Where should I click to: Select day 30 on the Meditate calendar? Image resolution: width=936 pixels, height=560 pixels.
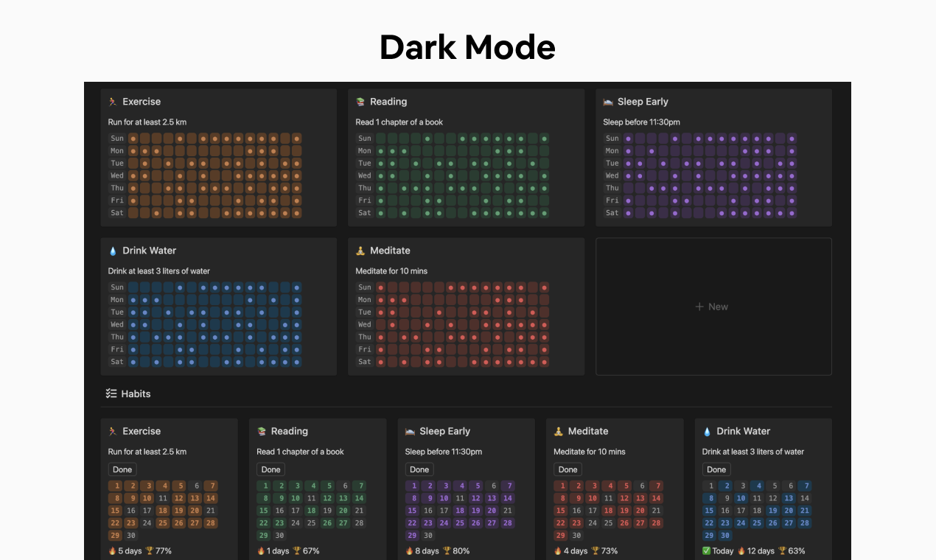tap(576, 536)
